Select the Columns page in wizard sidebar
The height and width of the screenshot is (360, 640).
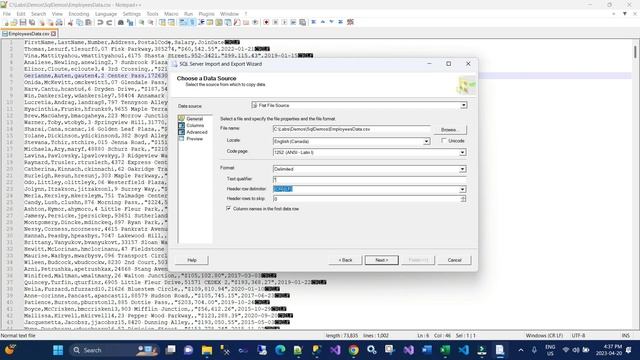coord(195,125)
